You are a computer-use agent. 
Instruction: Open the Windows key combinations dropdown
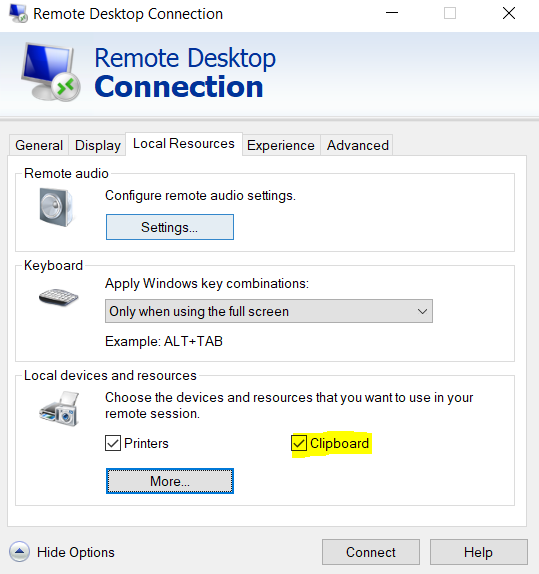(269, 311)
